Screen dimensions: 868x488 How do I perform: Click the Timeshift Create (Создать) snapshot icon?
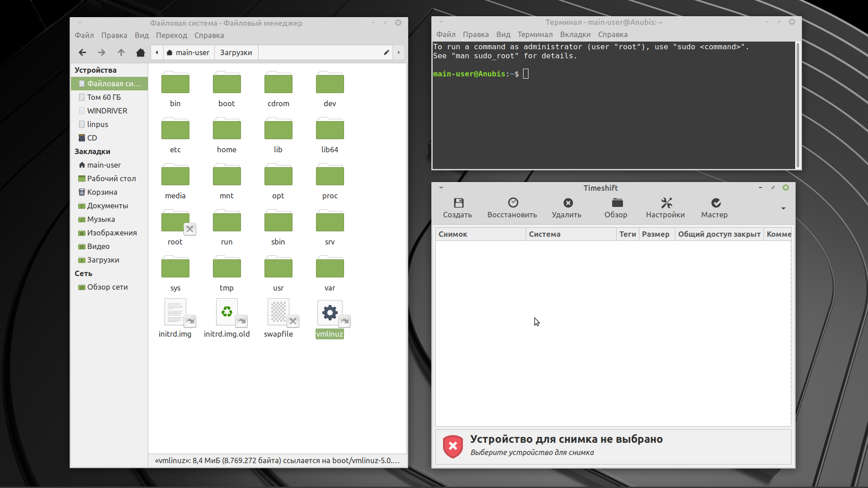click(x=458, y=203)
